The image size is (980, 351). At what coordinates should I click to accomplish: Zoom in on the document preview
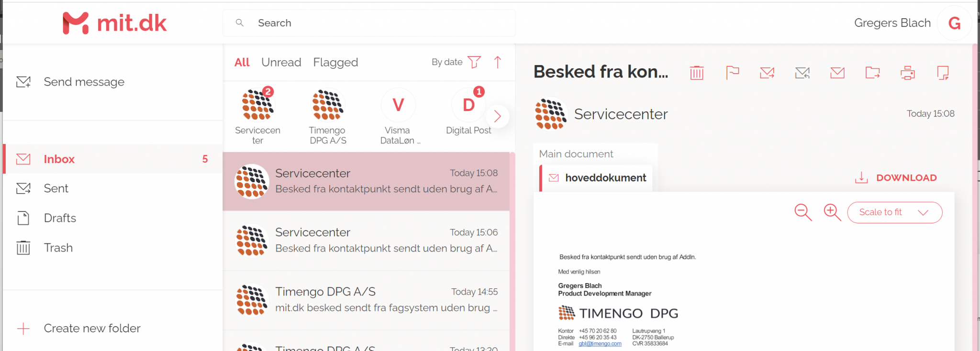[x=832, y=212]
